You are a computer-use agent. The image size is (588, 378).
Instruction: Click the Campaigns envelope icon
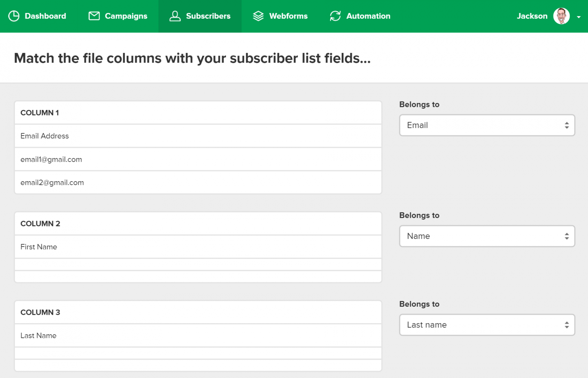coord(94,16)
